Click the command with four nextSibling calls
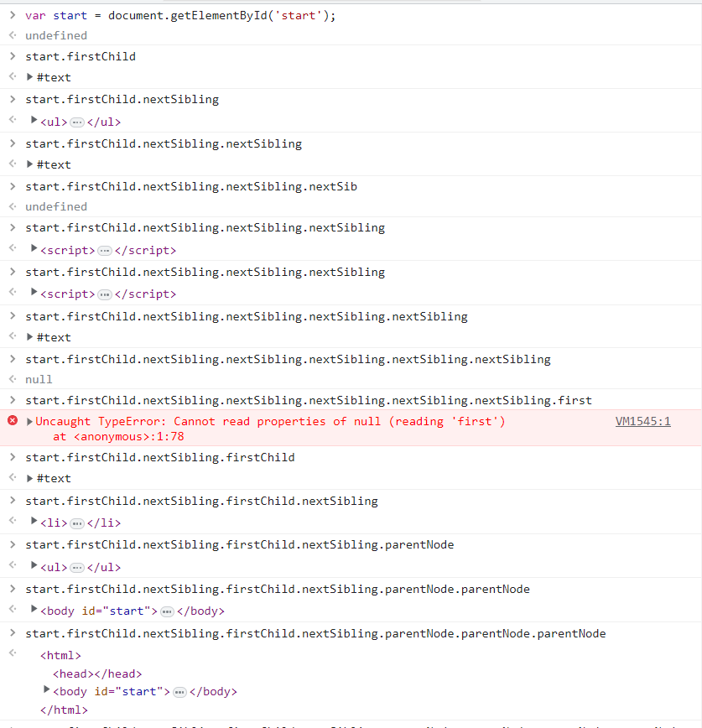 click(247, 317)
